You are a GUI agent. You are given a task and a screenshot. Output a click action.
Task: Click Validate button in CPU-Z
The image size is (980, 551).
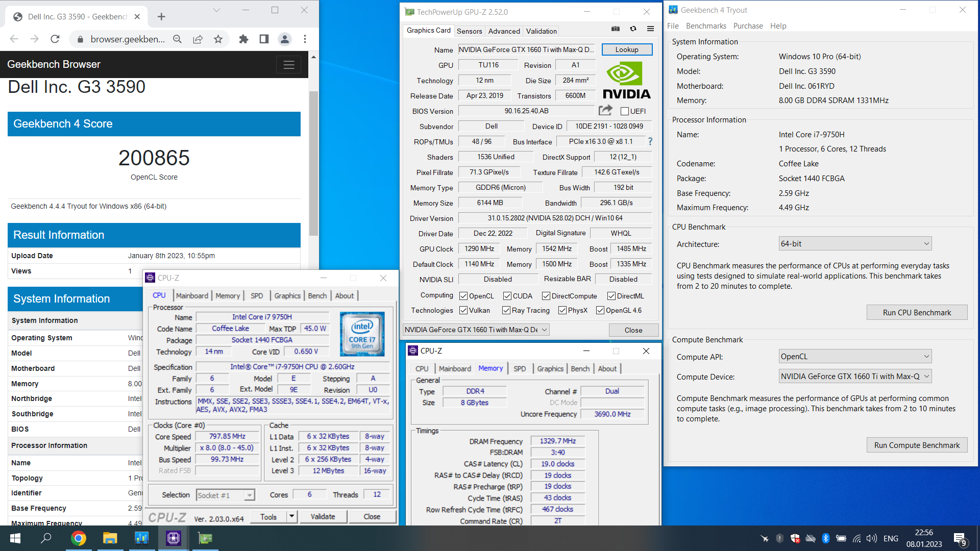point(323,516)
